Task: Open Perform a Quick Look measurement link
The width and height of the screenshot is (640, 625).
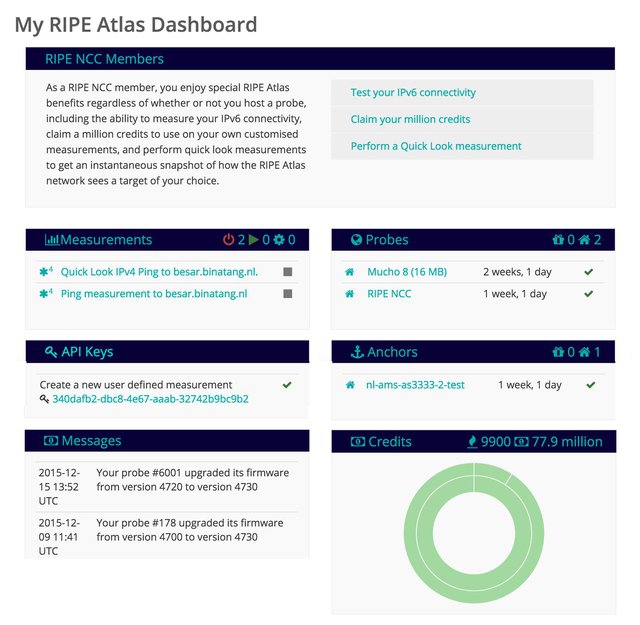Action: coord(436,146)
